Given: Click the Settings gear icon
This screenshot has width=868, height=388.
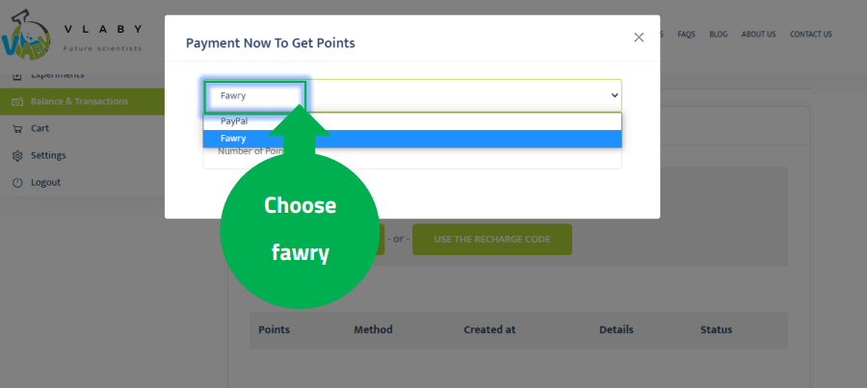Looking at the screenshot, I should point(17,155).
